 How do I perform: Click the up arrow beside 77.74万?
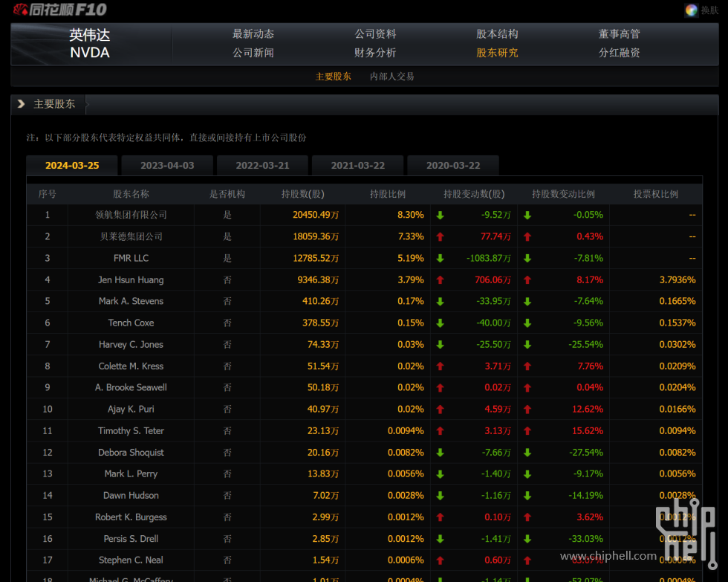pyautogui.click(x=440, y=237)
